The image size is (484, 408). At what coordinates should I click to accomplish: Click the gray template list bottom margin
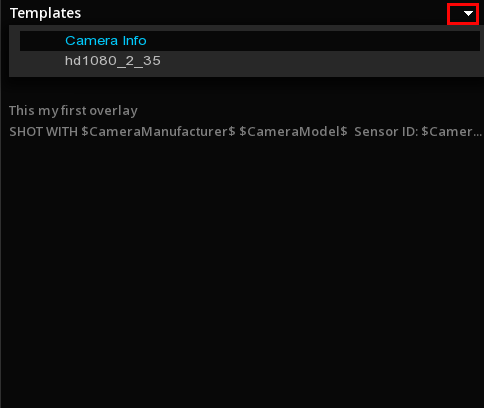point(247,74)
